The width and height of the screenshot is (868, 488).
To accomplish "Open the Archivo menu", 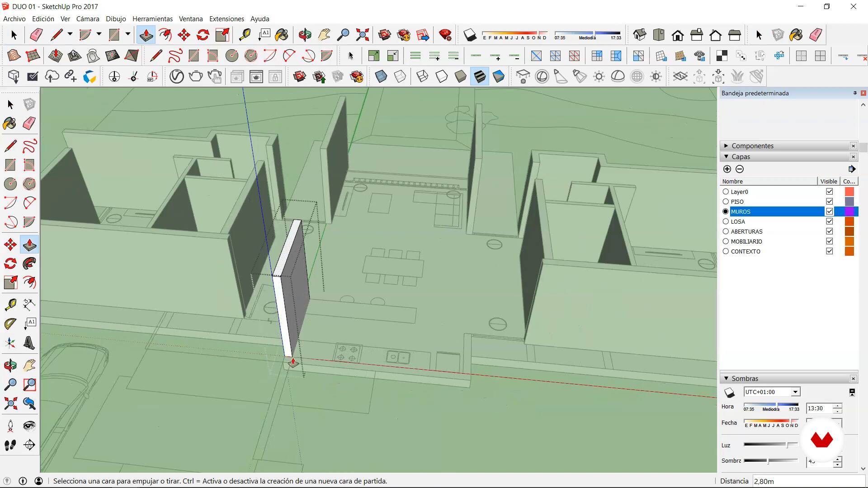I will [14, 19].
